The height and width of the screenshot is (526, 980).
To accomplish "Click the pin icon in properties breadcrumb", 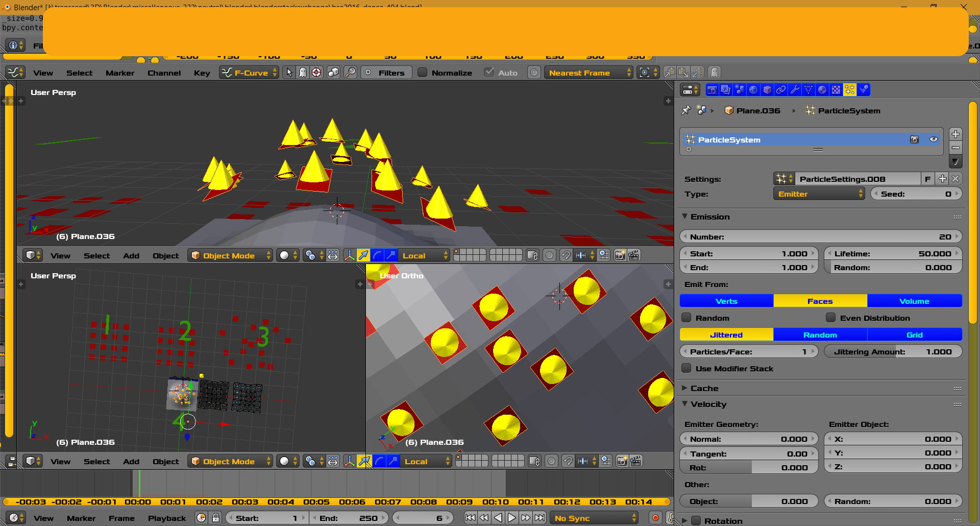I will coord(686,110).
